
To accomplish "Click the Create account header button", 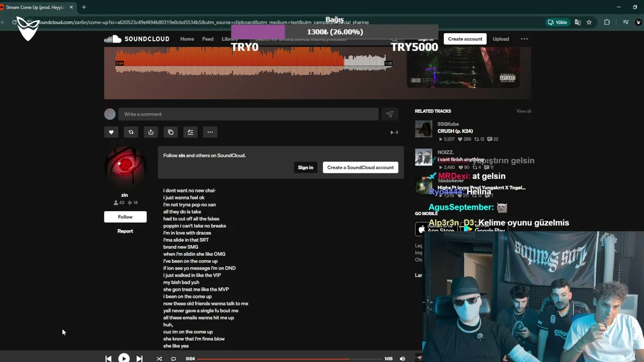I will click(x=465, y=39).
